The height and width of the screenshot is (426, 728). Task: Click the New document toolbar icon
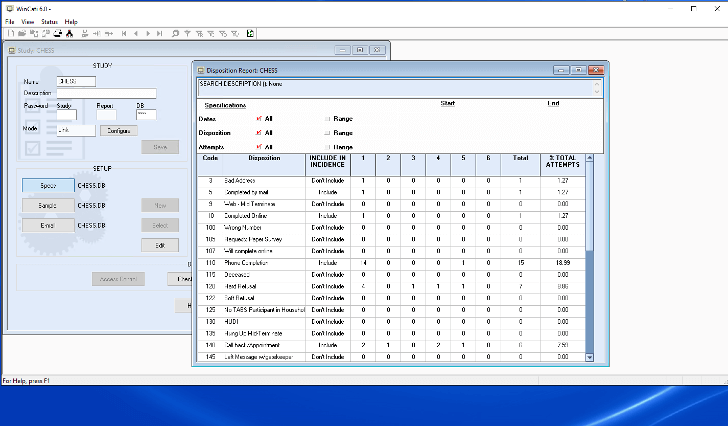point(11,33)
